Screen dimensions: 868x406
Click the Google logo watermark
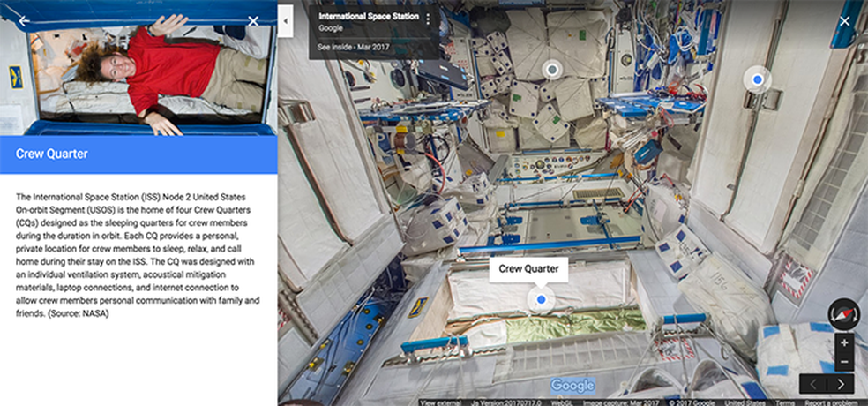pos(572,386)
